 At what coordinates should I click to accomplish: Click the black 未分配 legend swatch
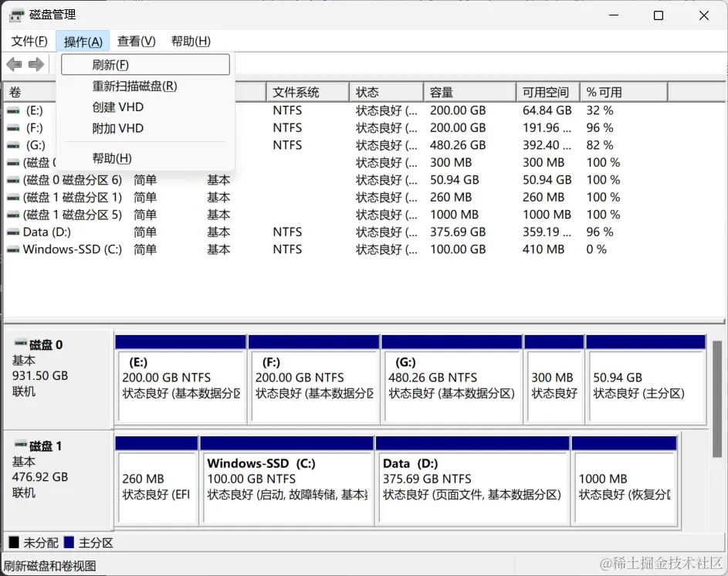[x=14, y=542]
